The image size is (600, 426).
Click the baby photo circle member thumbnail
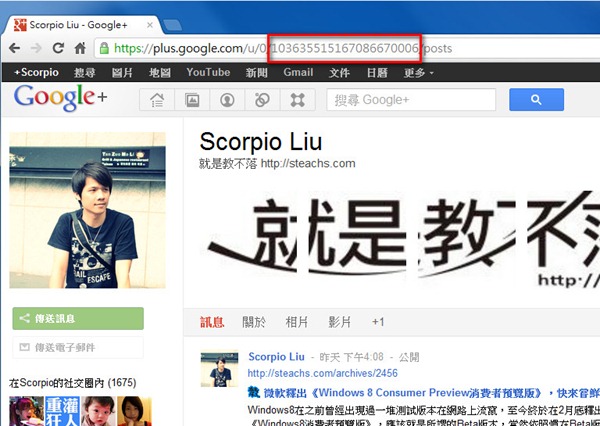point(98,411)
